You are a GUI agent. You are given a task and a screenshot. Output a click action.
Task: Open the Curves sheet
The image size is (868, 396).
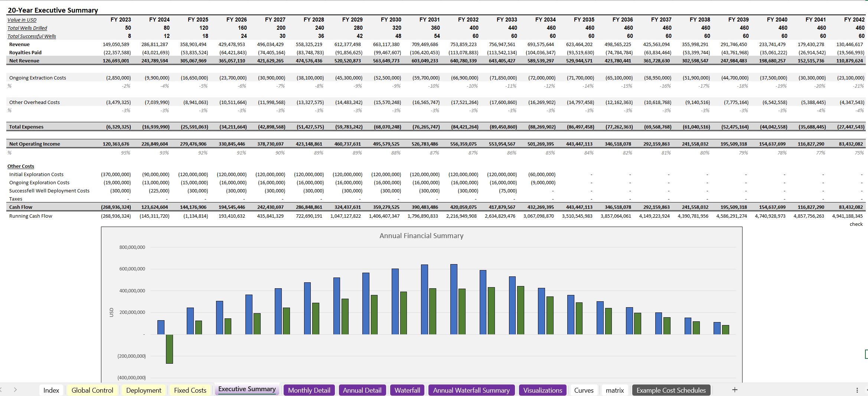(x=584, y=390)
